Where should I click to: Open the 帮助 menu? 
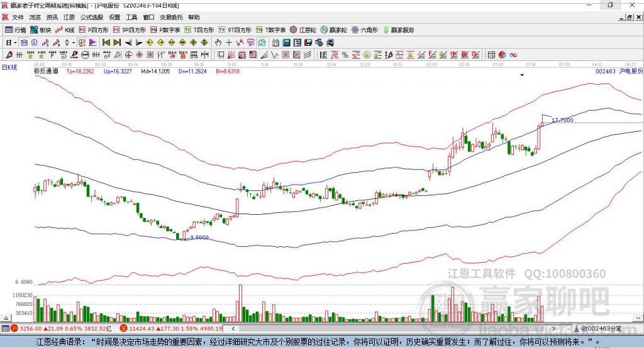194,17
